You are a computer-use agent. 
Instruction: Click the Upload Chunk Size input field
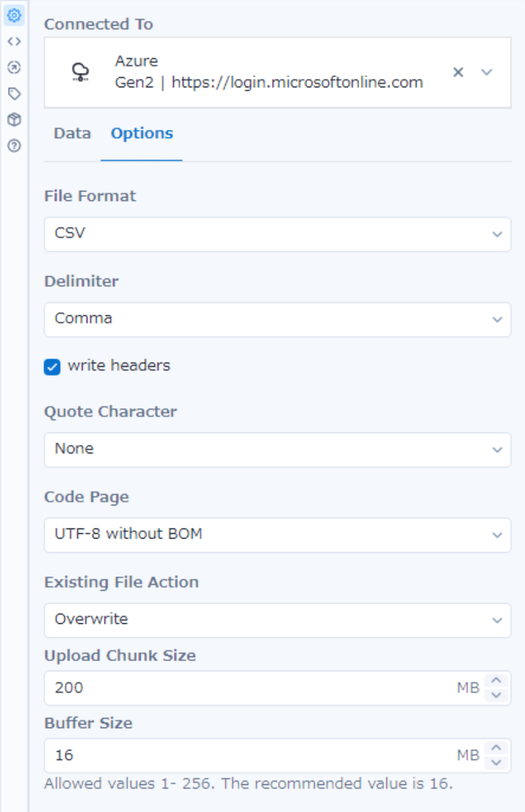click(x=237, y=687)
